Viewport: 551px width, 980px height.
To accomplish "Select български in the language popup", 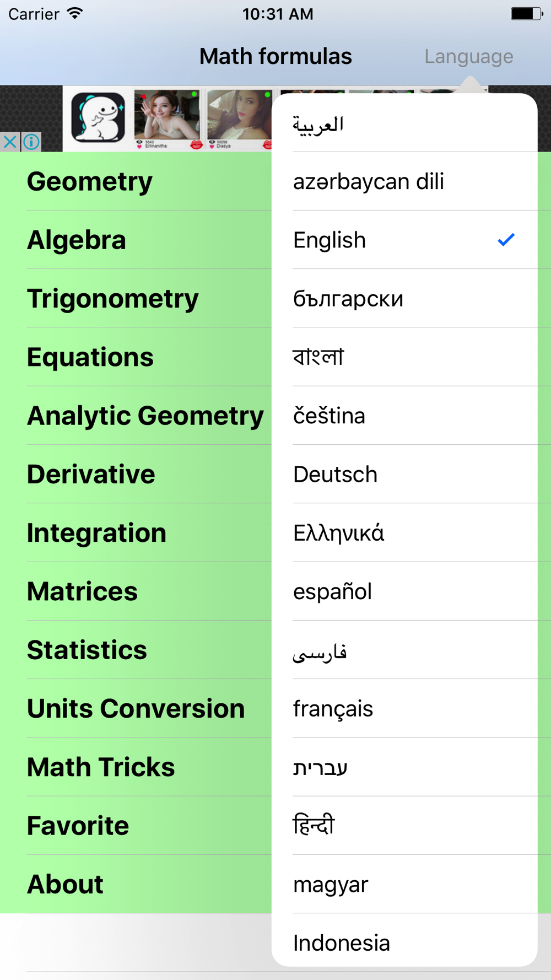I will pos(404,298).
